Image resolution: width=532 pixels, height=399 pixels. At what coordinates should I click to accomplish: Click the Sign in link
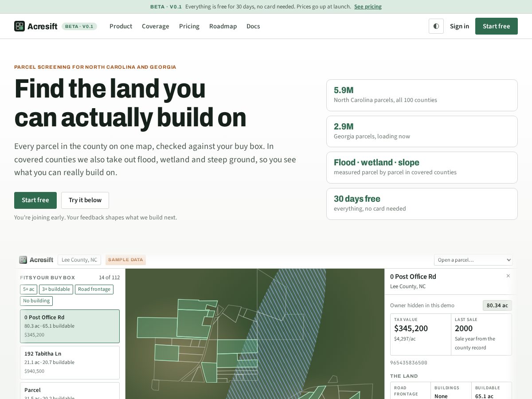tap(459, 26)
